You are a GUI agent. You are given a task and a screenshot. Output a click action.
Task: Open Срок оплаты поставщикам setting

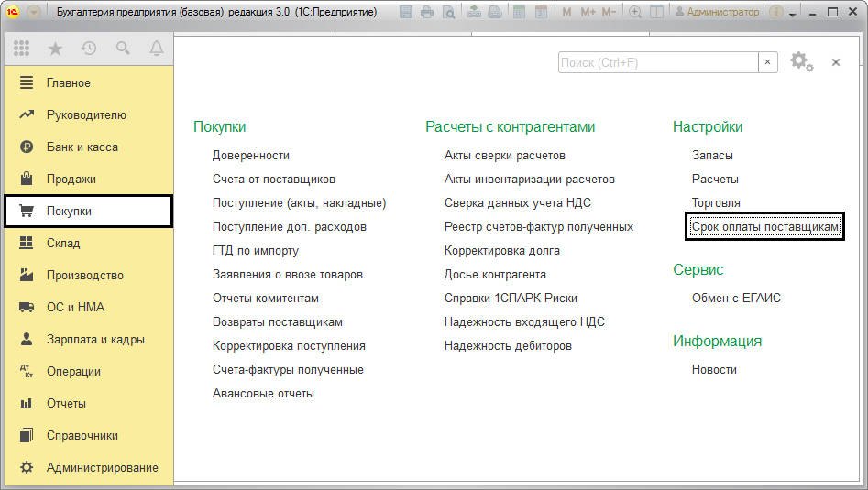[x=764, y=227]
